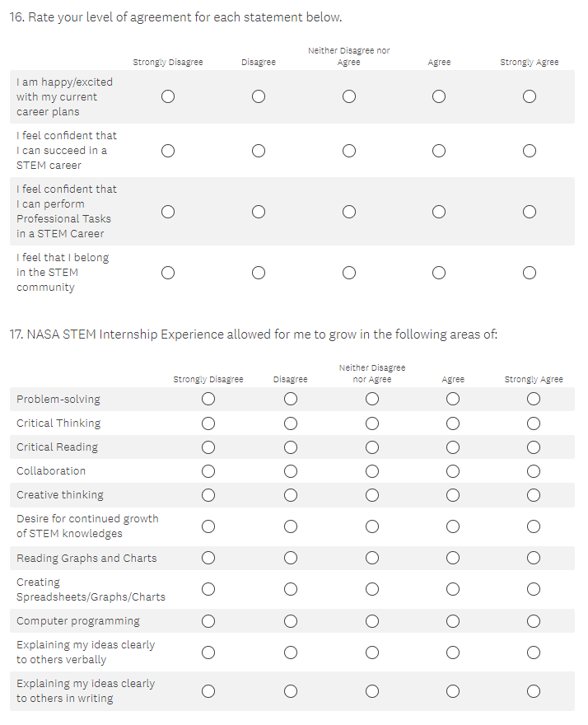This screenshot has width=588, height=725.
Task: Choose Strongly Agree for desire for continued growth
Action: [534, 526]
